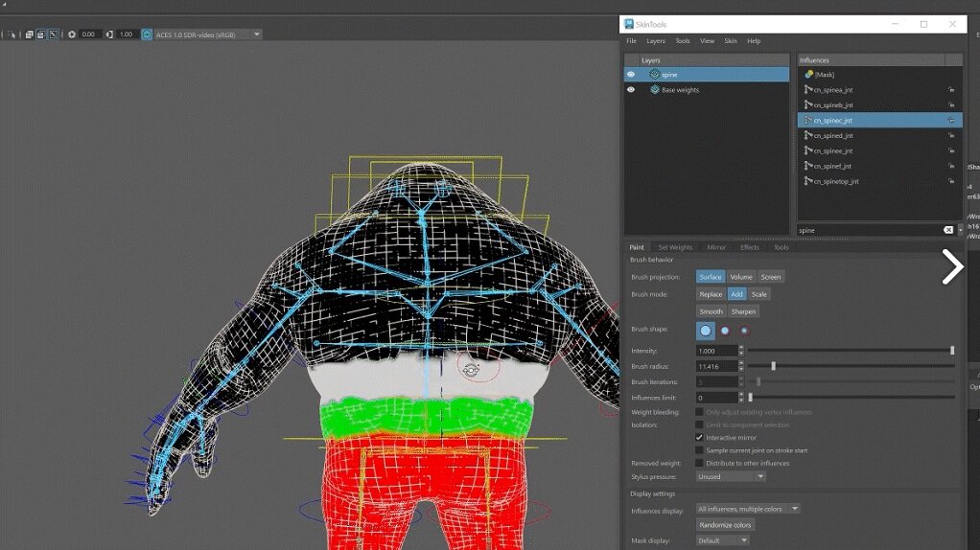Viewport: 980px width, 550px height.
Task: Toggle the color management view transform icon
Action: [147, 34]
